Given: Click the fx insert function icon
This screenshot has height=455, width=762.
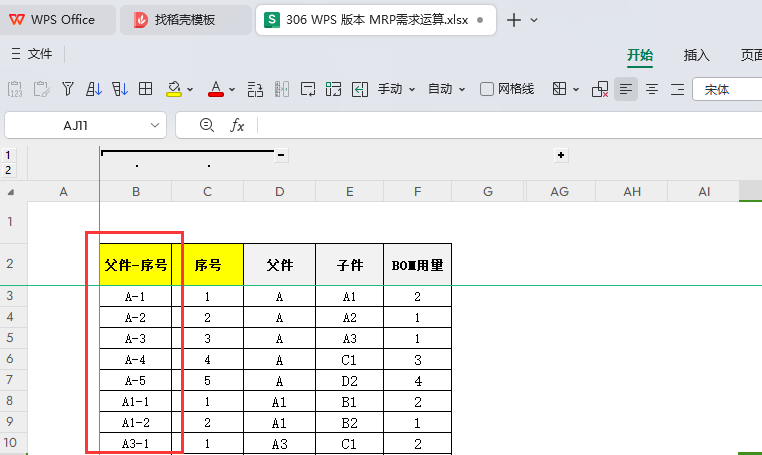Looking at the screenshot, I should pyautogui.click(x=237, y=125).
